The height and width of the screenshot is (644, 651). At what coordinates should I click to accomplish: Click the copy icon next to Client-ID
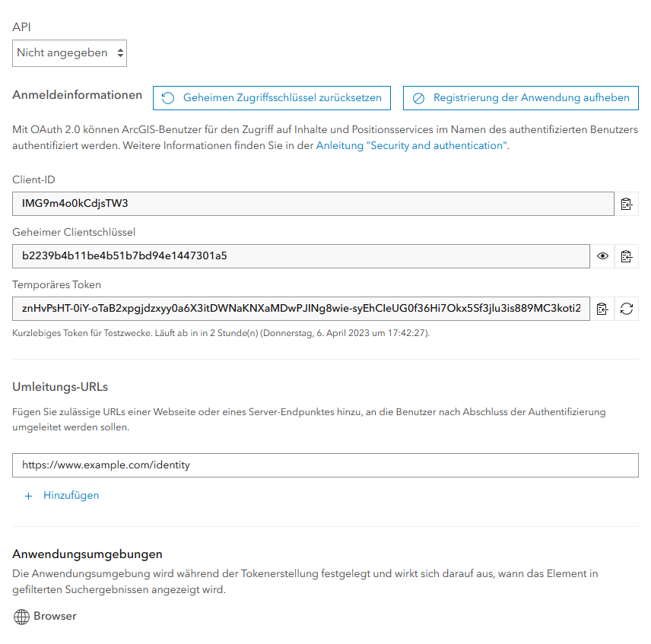pos(627,203)
